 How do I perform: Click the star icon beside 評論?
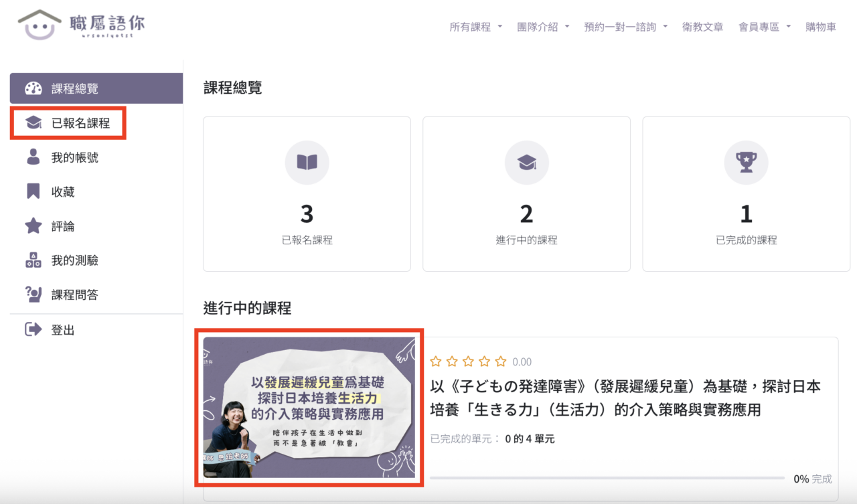(x=33, y=226)
